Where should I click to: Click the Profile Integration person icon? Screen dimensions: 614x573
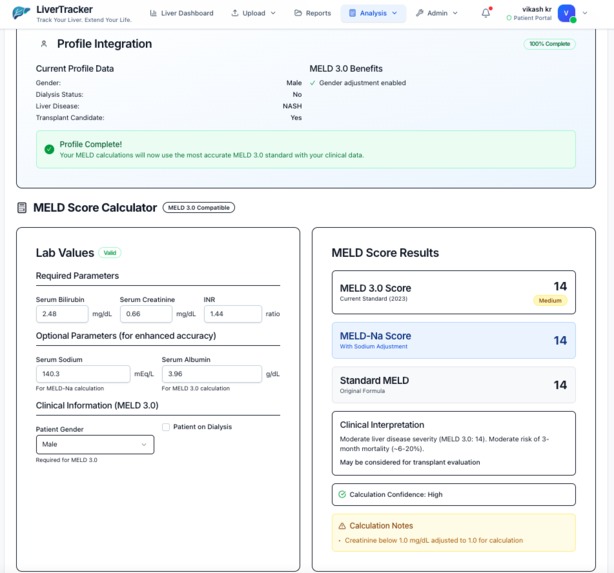point(44,44)
